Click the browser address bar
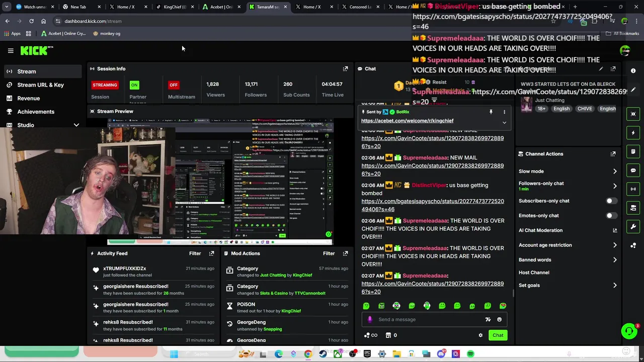 (302, 21)
